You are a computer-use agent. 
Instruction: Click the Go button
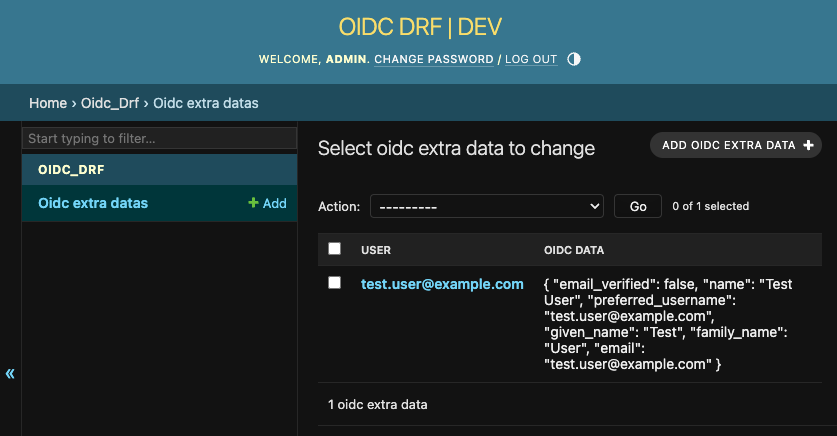coord(638,206)
